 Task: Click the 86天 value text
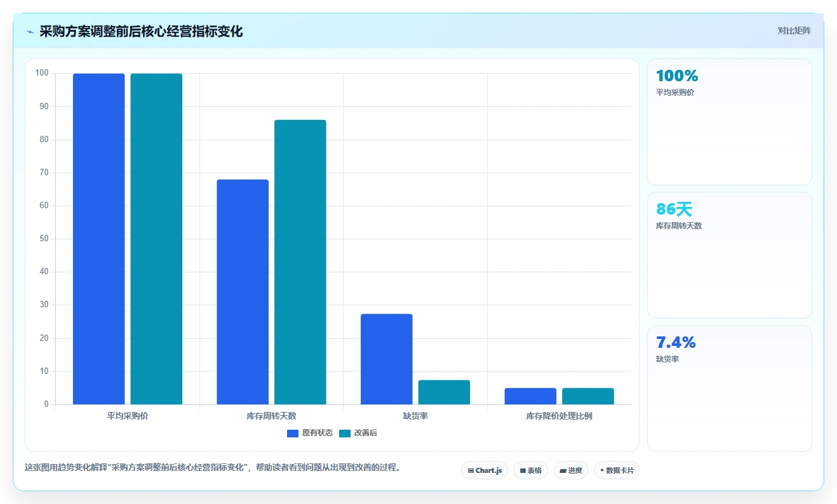click(674, 209)
